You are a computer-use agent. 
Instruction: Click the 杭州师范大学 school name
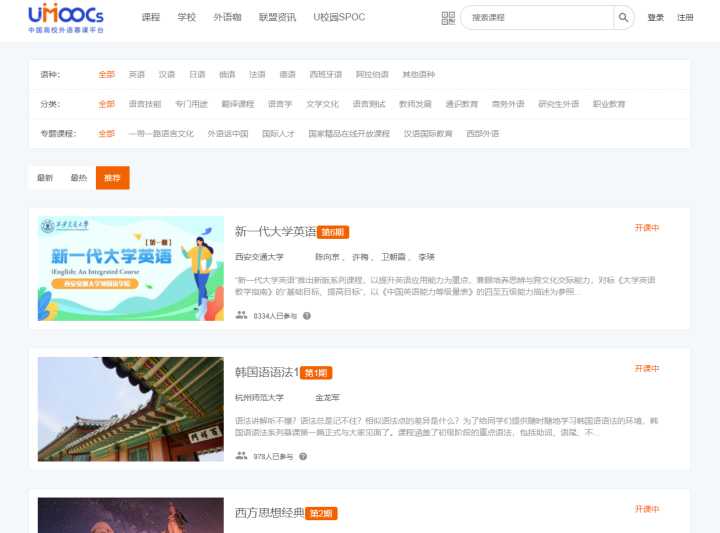pos(259,398)
